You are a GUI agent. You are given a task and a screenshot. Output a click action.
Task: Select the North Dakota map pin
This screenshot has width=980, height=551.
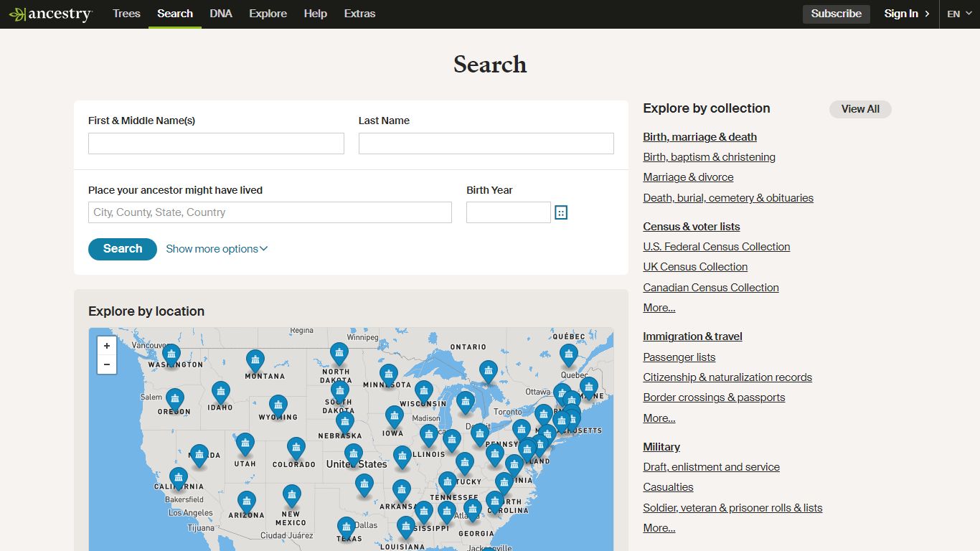coord(339,354)
